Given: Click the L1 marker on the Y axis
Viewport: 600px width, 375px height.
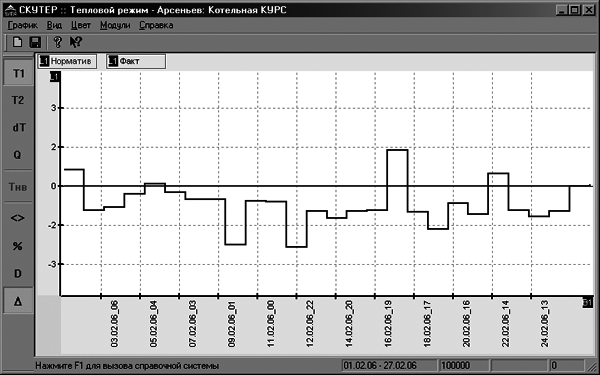Looking at the screenshot, I should 55,77.
